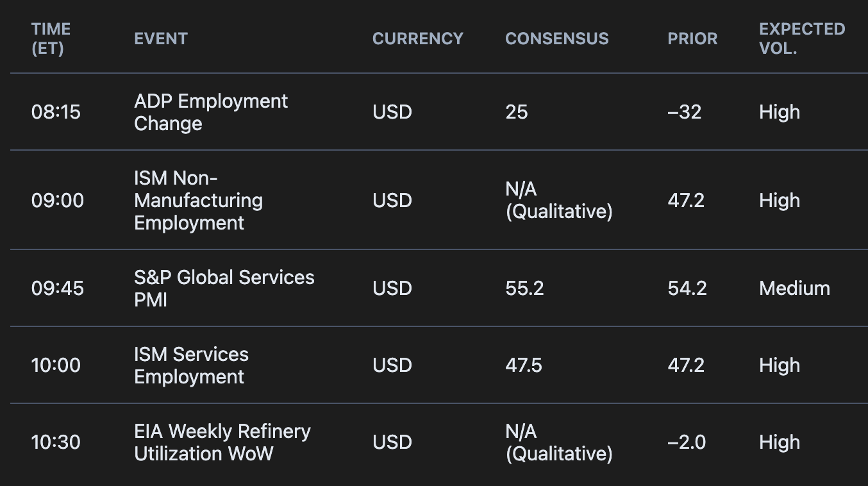This screenshot has width=868, height=486.
Task: Select the 09:45 time cell
Action: click(x=57, y=288)
